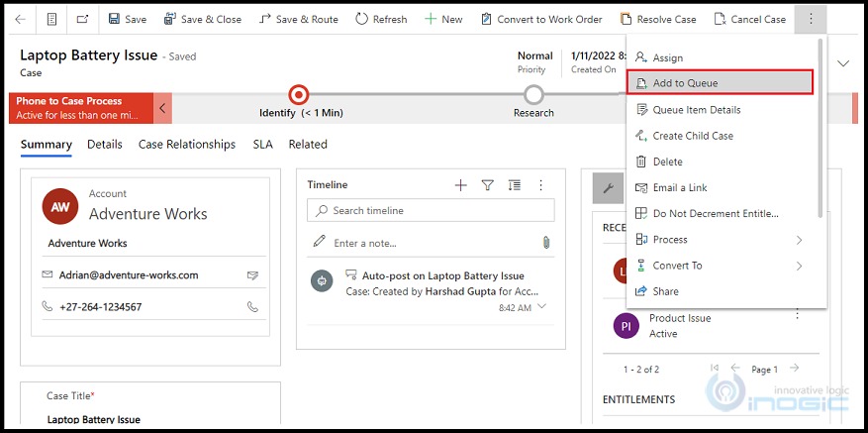Image resolution: width=868 pixels, height=433 pixels.
Task: Collapse the Phone to Case Process chevron
Action: [x=162, y=108]
